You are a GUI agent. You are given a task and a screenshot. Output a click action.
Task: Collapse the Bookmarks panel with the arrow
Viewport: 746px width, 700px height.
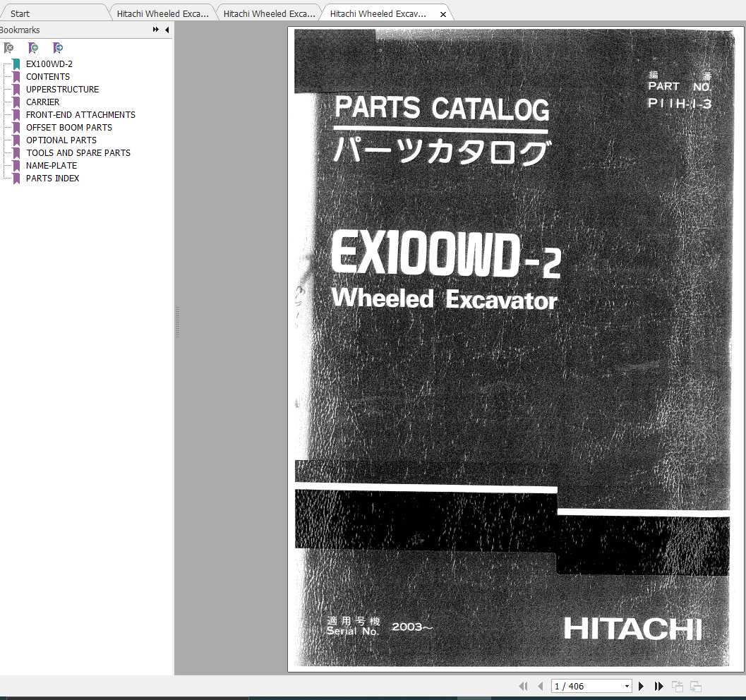167,30
